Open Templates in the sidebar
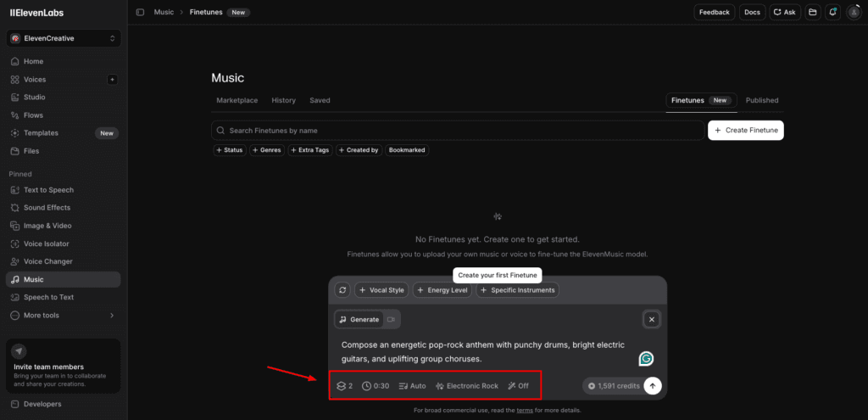The width and height of the screenshot is (868, 420). pyautogui.click(x=63, y=133)
